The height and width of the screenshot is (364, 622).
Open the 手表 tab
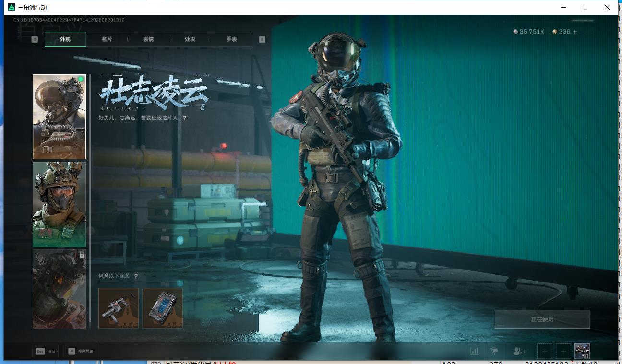tap(232, 39)
